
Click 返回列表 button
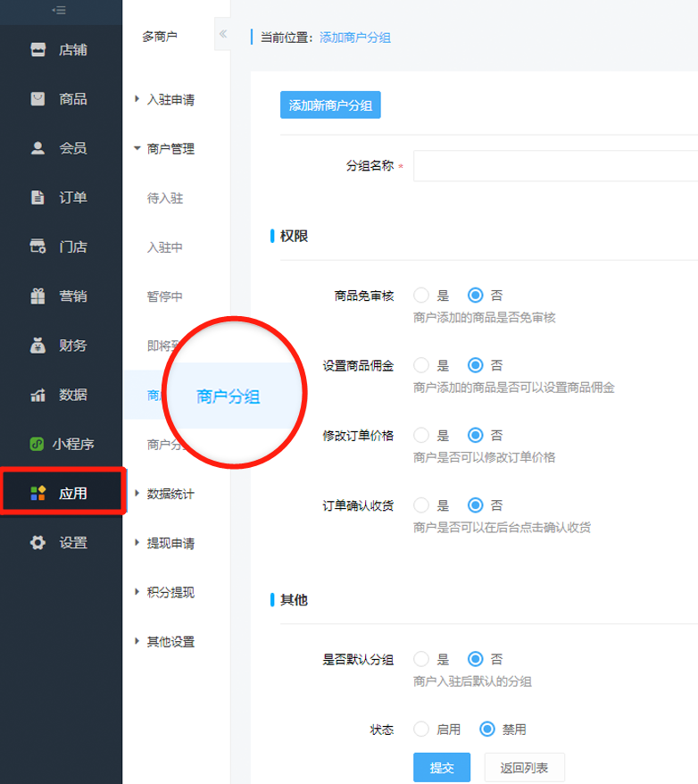[x=525, y=768]
